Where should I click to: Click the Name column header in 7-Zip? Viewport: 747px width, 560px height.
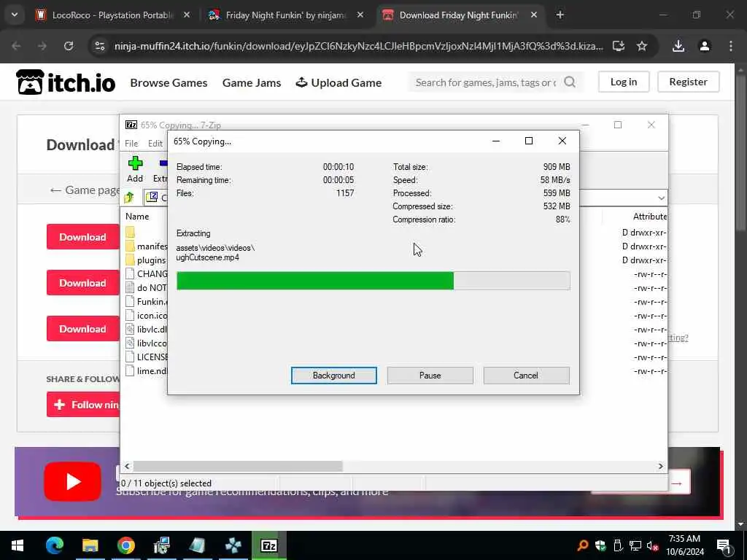click(137, 216)
